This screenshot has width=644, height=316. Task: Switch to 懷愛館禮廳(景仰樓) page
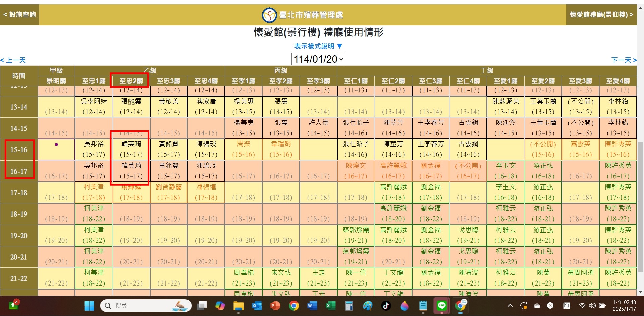tap(601, 15)
